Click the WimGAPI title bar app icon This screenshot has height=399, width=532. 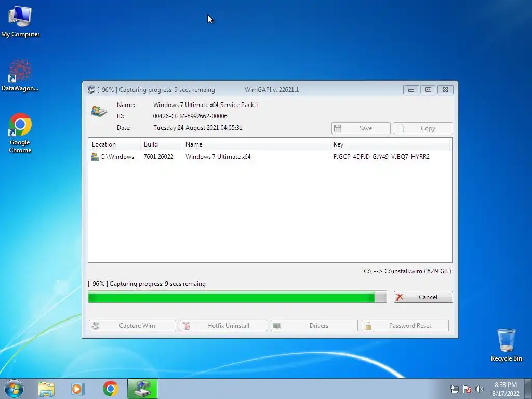pos(91,89)
